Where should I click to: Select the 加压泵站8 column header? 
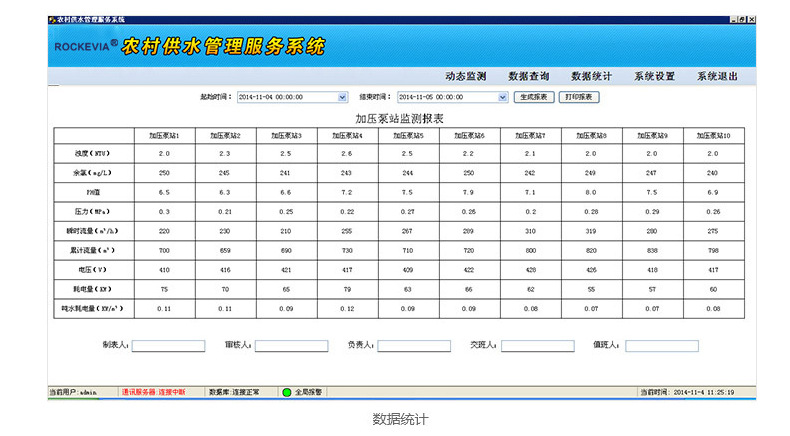point(591,136)
